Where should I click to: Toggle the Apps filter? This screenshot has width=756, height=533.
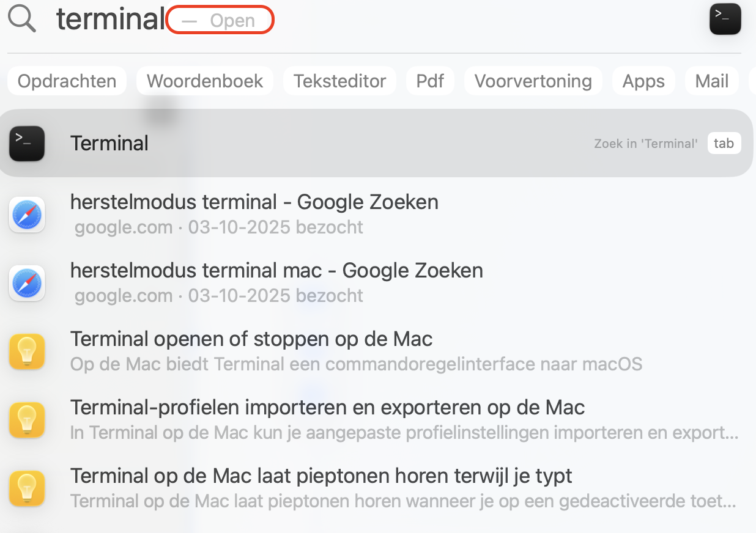tap(643, 80)
